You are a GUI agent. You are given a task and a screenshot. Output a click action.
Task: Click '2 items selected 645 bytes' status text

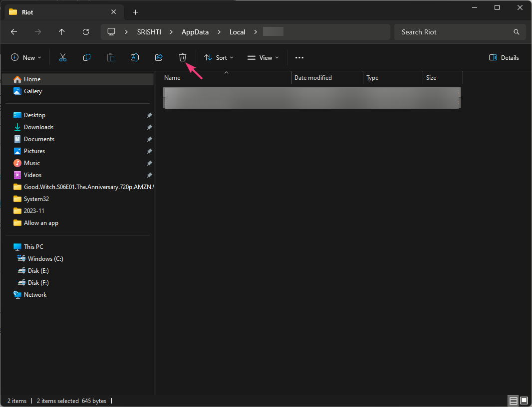click(x=71, y=401)
